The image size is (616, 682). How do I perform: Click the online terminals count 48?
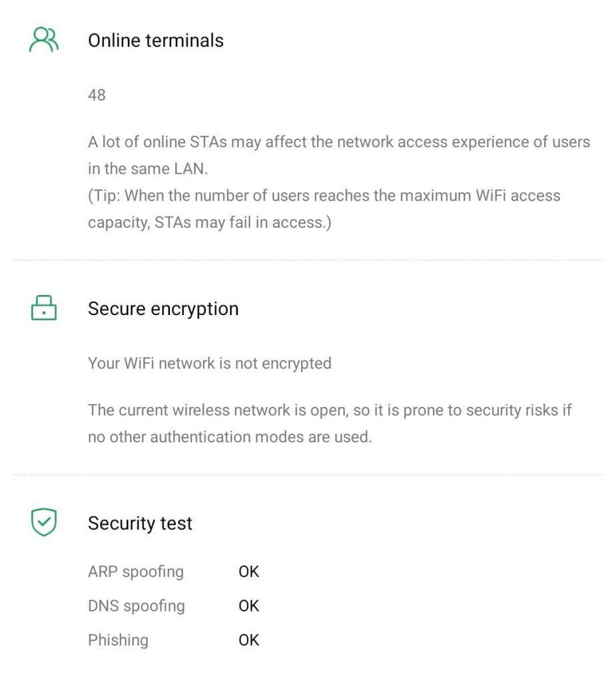coord(97,95)
